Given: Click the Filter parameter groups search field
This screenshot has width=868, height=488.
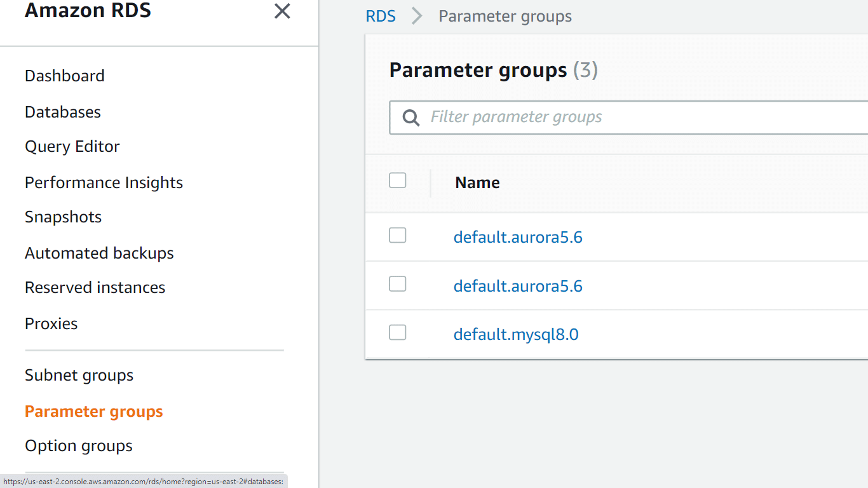Looking at the screenshot, I should [x=540, y=117].
